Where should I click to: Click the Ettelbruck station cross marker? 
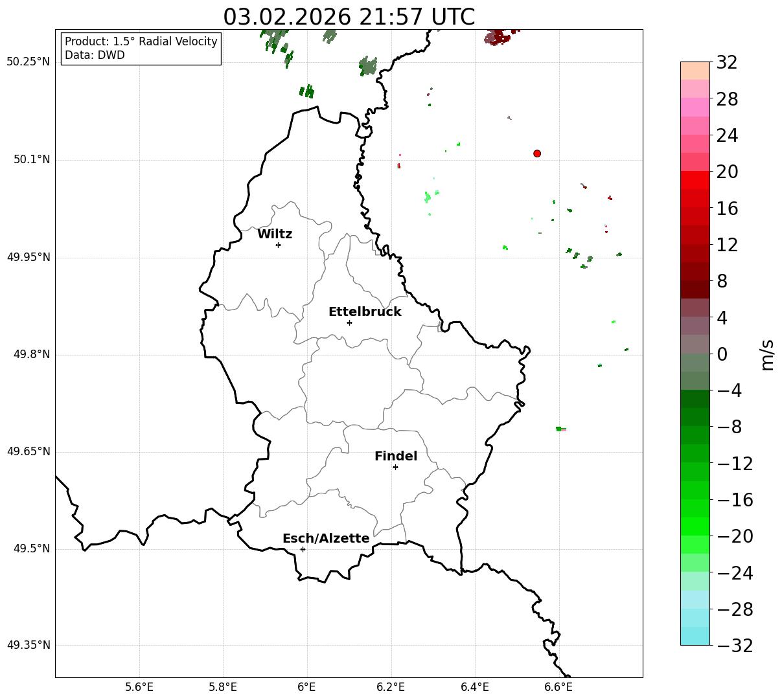tap(349, 322)
